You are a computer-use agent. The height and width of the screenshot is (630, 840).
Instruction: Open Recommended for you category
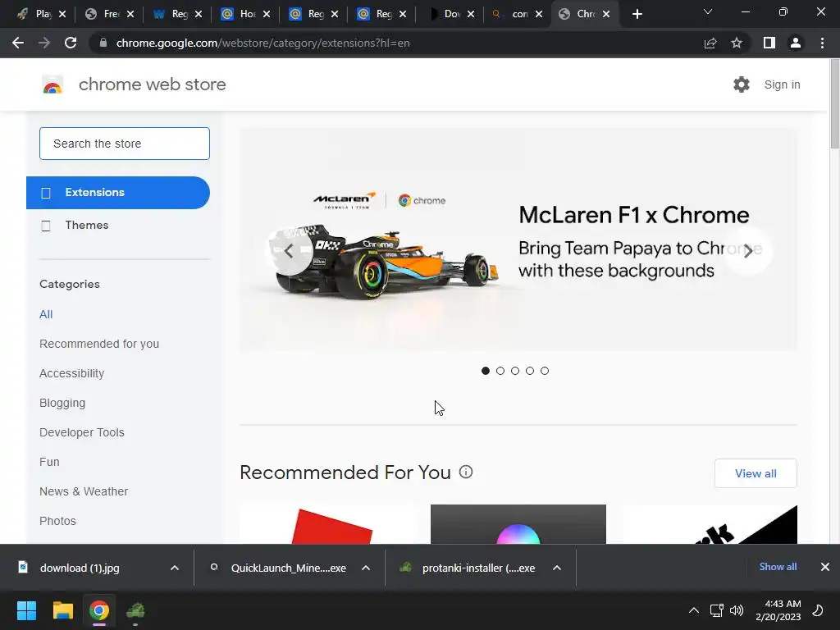[x=99, y=344]
